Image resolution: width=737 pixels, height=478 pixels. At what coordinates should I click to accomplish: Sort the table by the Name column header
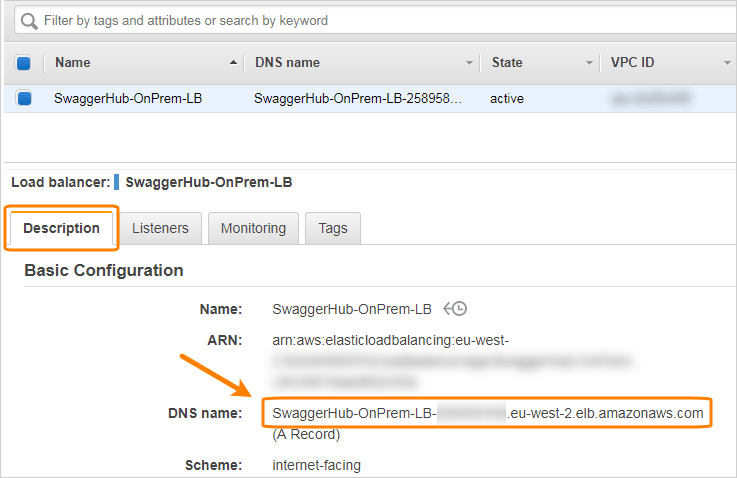[72, 63]
